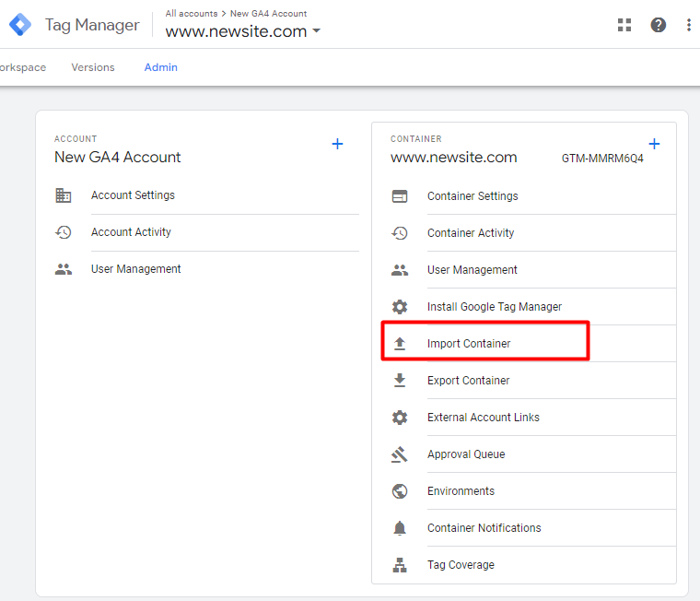Open the Google apps grid icon
Viewport: 700px width, 601px height.
click(624, 25)
